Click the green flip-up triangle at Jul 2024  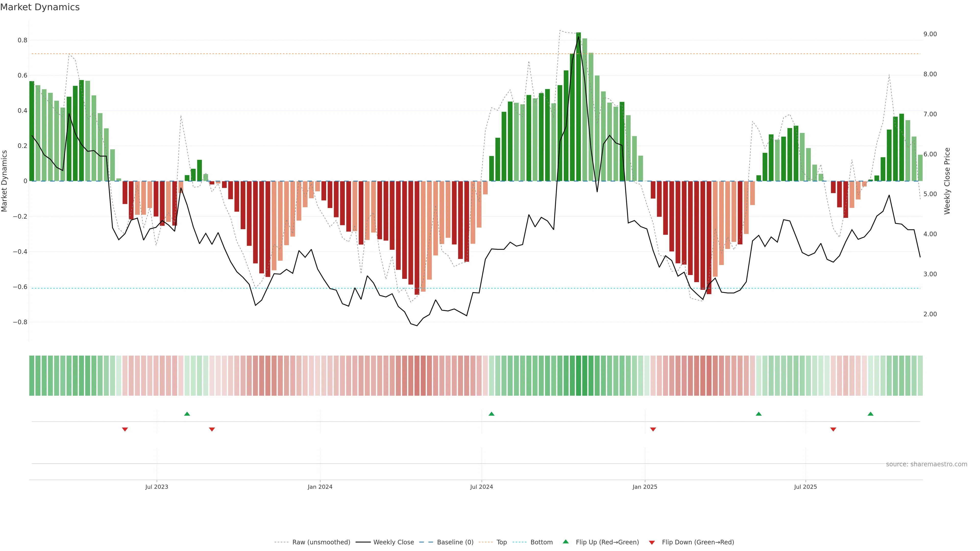[x=491, y=414]
